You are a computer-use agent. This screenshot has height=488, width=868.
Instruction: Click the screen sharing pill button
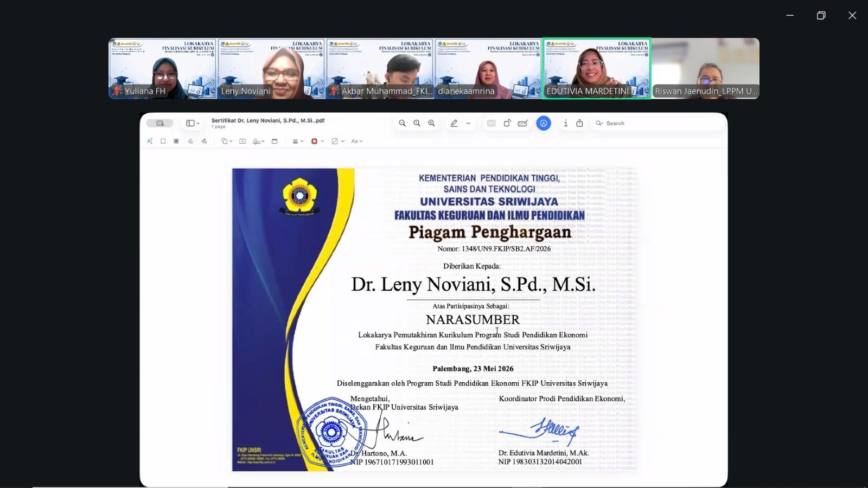(159, 123)
